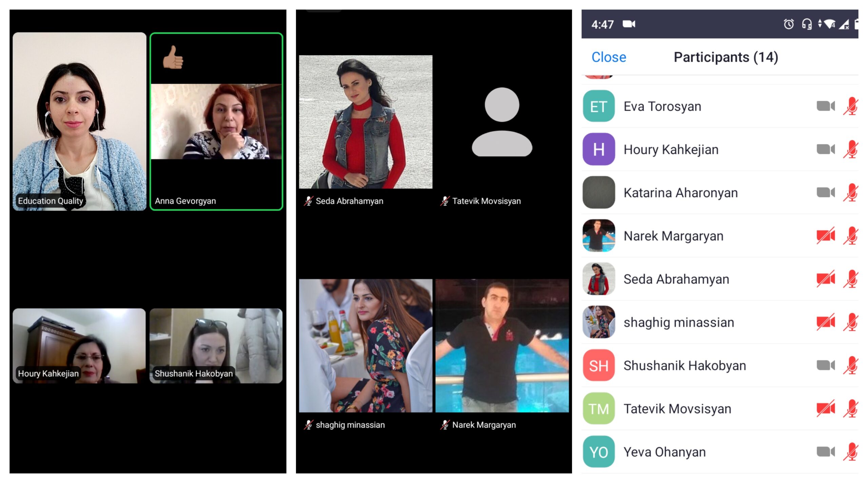Tap the video camera status bar icon

pyautogui.click(x=629, y=24)
